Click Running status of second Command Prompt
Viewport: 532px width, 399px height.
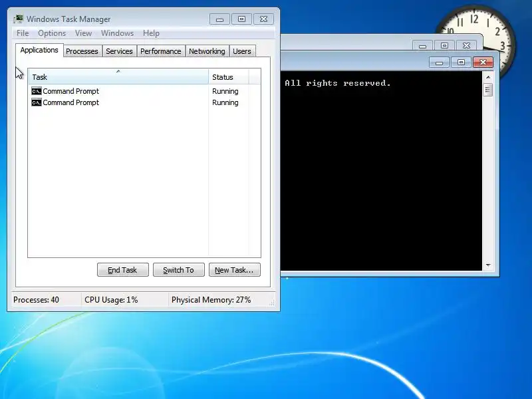tap(225, 102)
